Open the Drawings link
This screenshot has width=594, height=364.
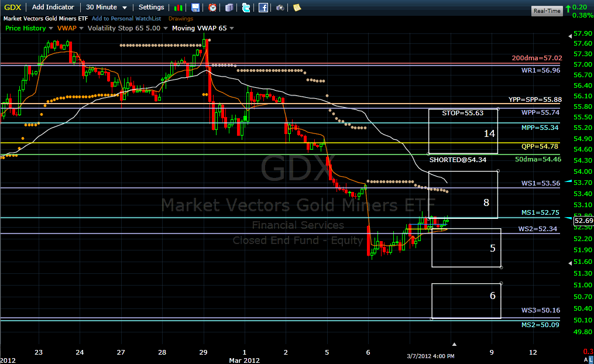pyautogui.click(x=181, y=19)
